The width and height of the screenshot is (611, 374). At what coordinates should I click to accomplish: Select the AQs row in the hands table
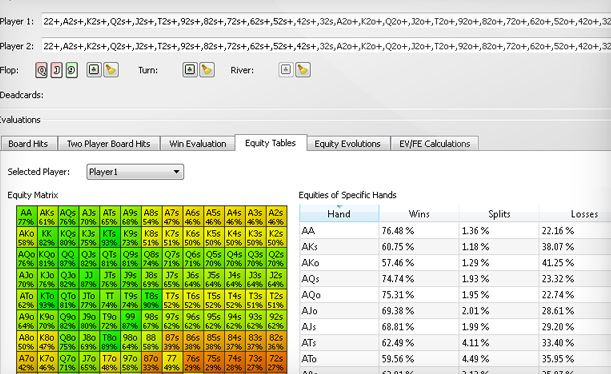[455, 279]
